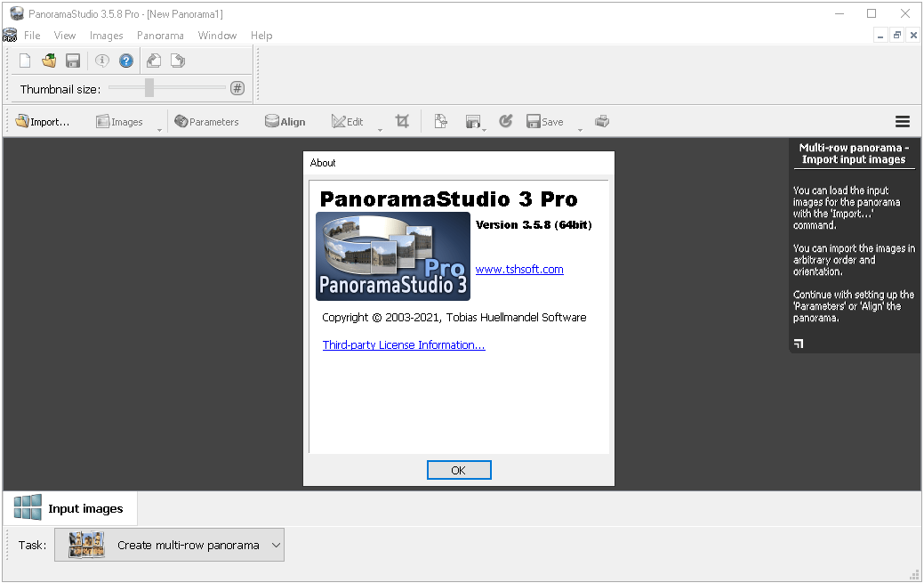Open the File menu

32,36
